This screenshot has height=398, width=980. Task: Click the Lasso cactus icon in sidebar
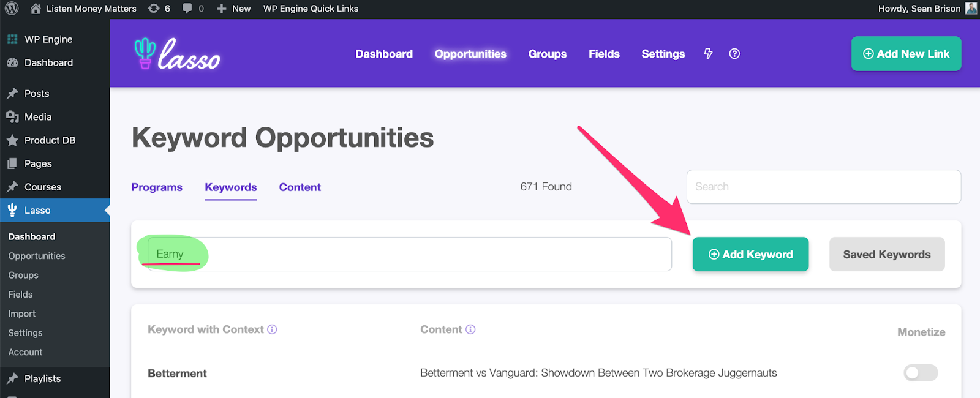12,210
